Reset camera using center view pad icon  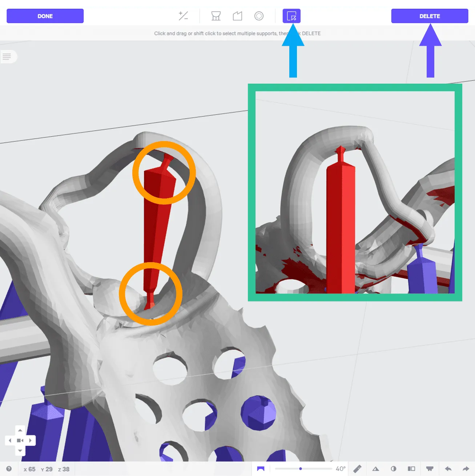point(20,440)
